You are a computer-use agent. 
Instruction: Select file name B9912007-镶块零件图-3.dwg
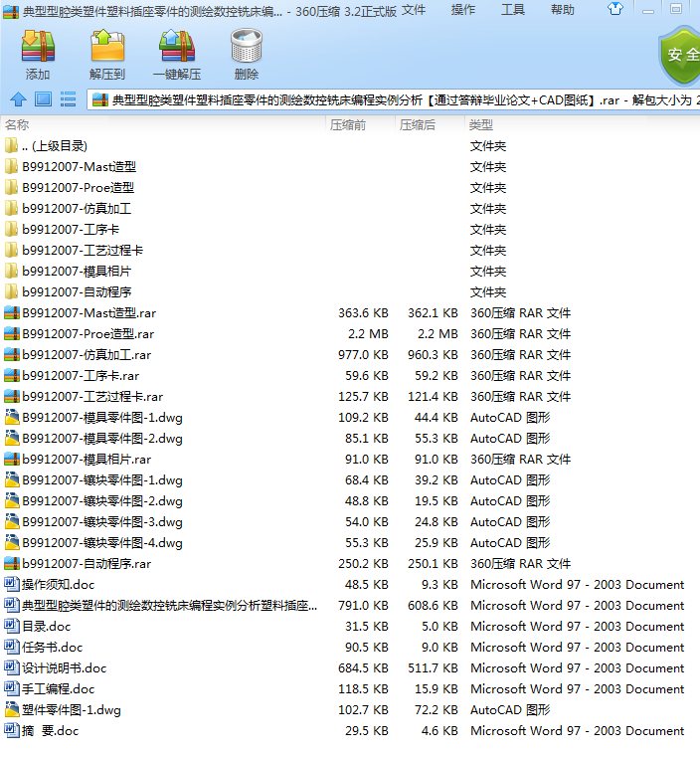pos(102,522)
